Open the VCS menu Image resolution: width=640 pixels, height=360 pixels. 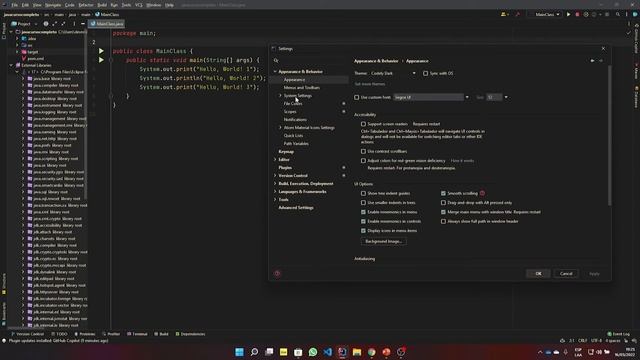click(139, 5)
